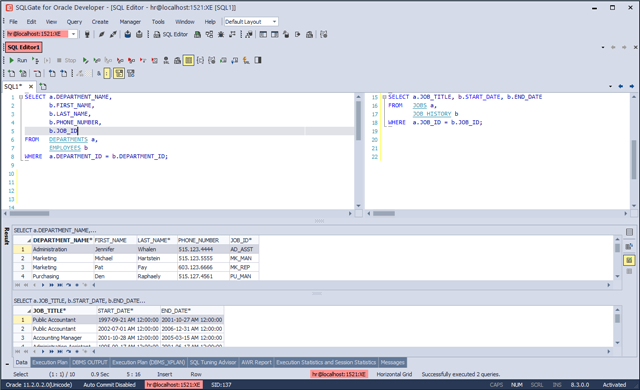The height and width of the screenshot is (390, 640).
Task: Close the SQL1 tab
Action: 31,86
